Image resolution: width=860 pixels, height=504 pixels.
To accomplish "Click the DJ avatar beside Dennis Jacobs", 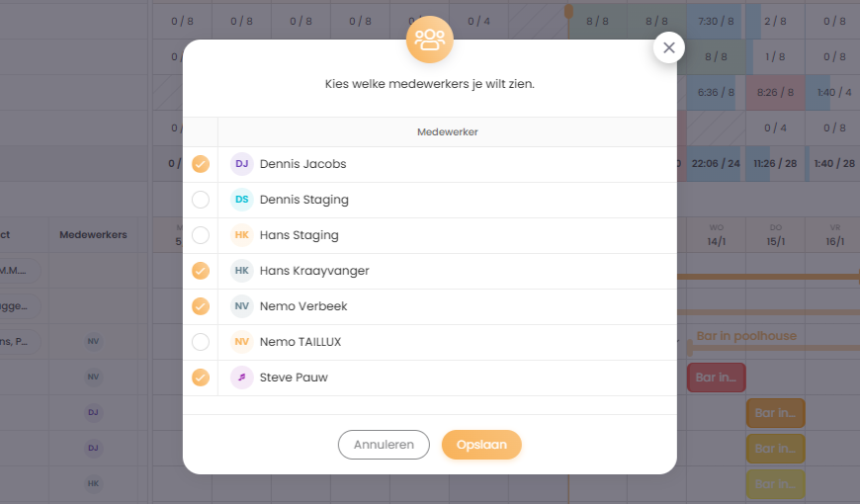I will pos(242,164).
